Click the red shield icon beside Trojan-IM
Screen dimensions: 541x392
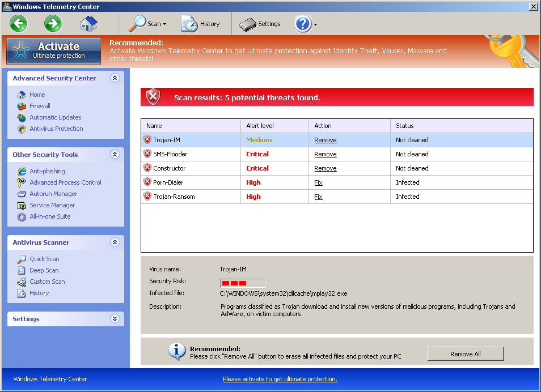pos(147,139)
